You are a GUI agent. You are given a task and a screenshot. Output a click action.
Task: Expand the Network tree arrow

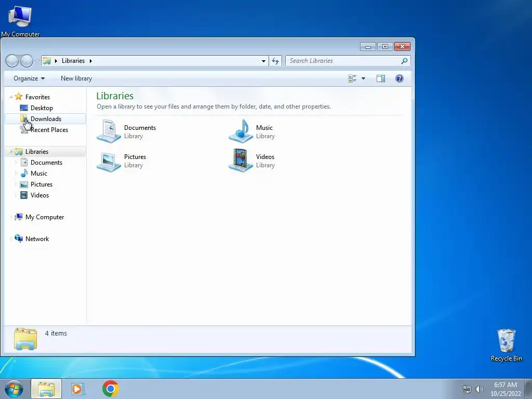coord(11,239)
